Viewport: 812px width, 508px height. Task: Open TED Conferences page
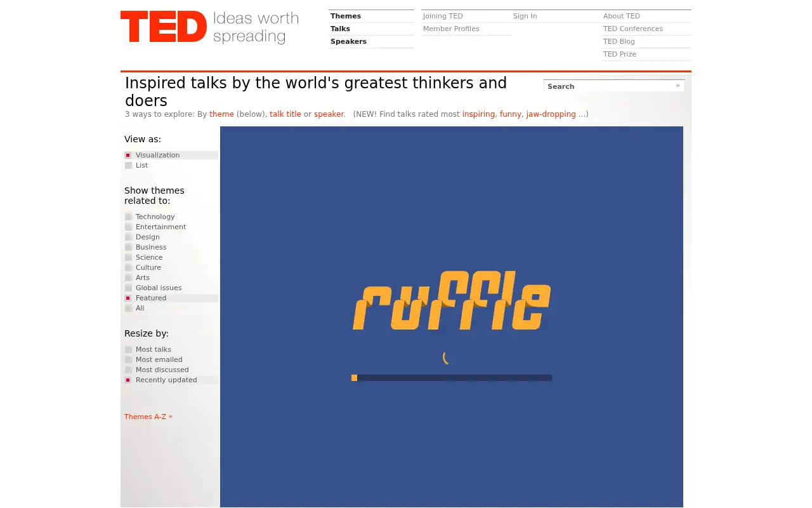point(632,29)
